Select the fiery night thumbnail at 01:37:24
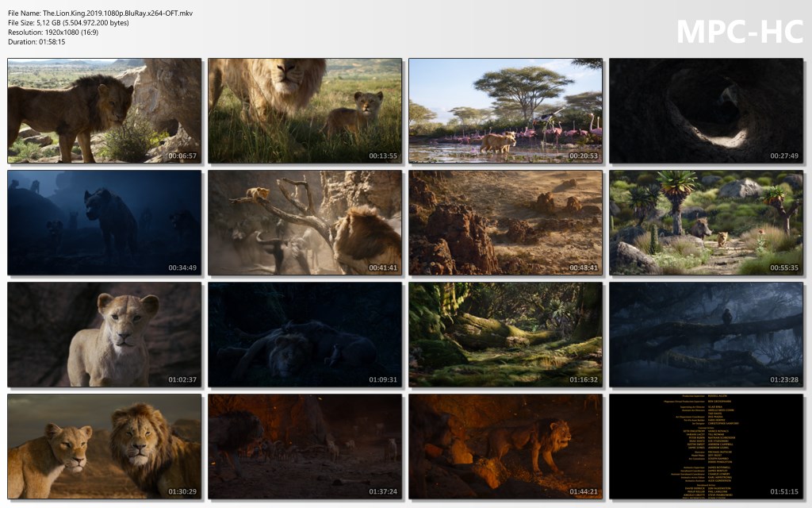The width and height of the screenshot is (812, 508). tap(305, 446)
